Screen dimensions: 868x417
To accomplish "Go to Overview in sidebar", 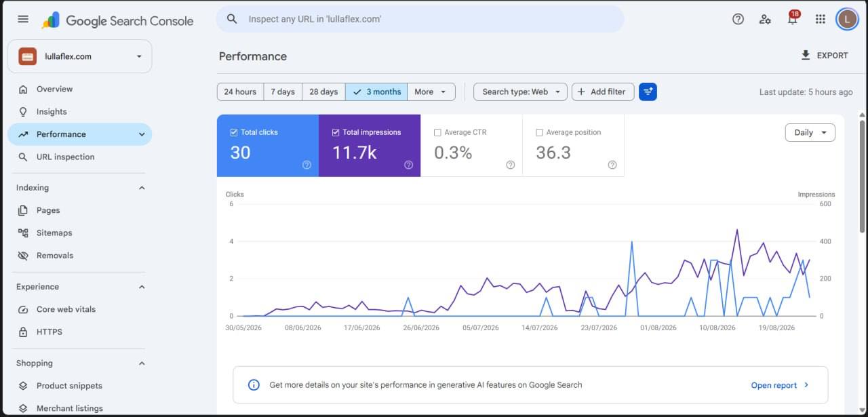I will [x=80, y=89].
